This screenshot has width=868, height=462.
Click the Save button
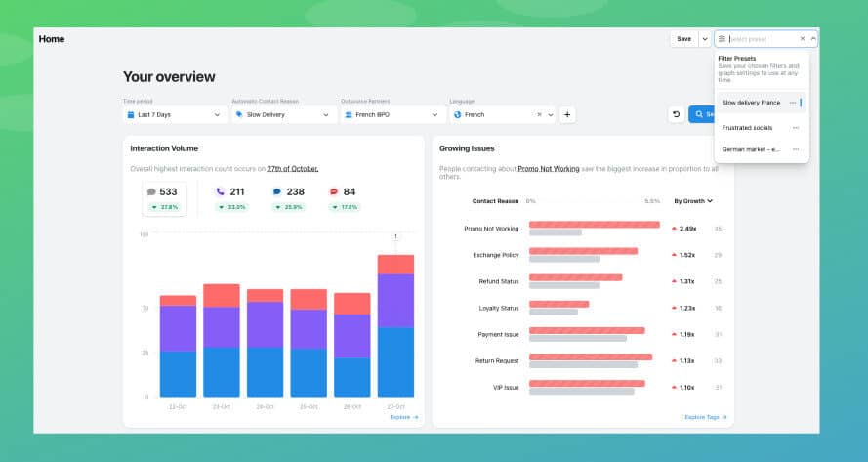click(x=683, y=39)
